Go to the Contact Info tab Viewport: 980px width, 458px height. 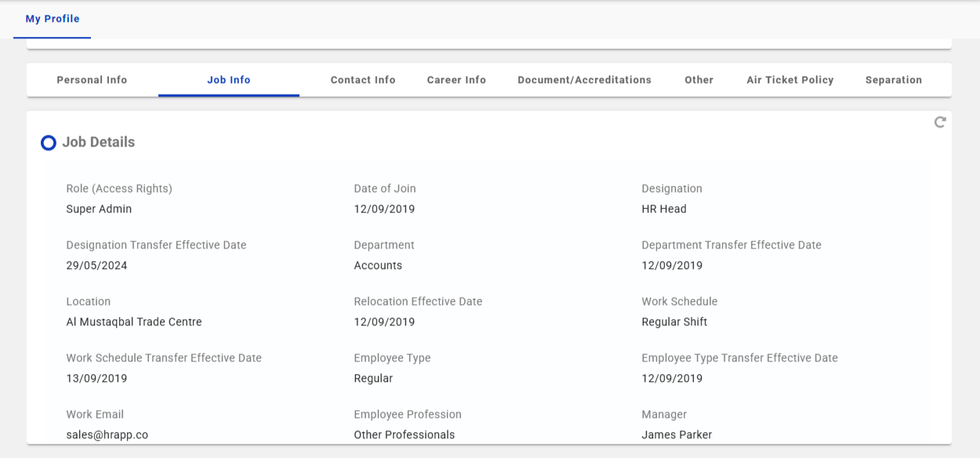pyautogui.click(x=363, y=80)
